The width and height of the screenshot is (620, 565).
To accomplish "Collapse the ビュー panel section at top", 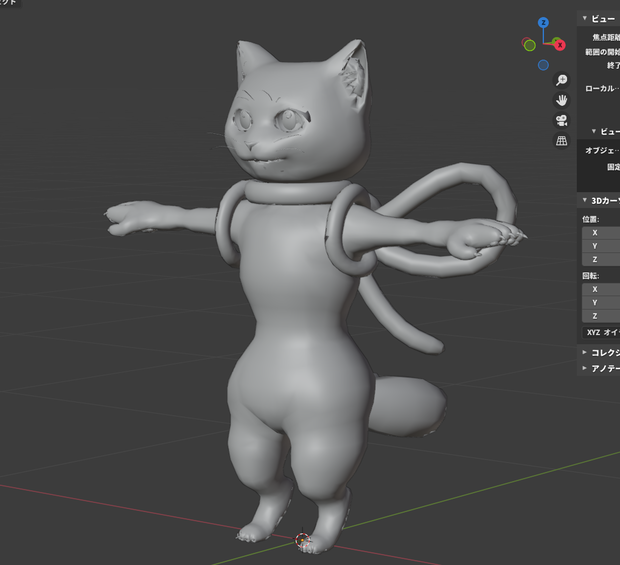I will tap(599, 19).
